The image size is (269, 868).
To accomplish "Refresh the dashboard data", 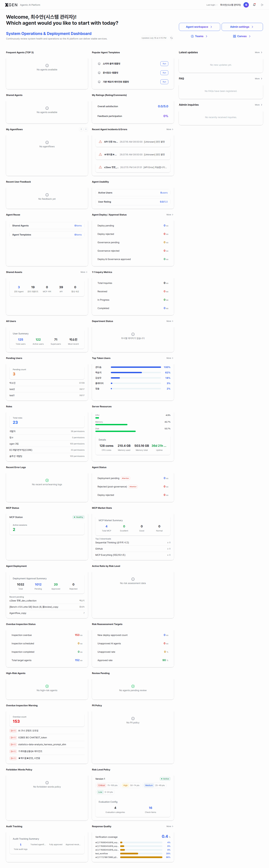I will click(172, 38).
